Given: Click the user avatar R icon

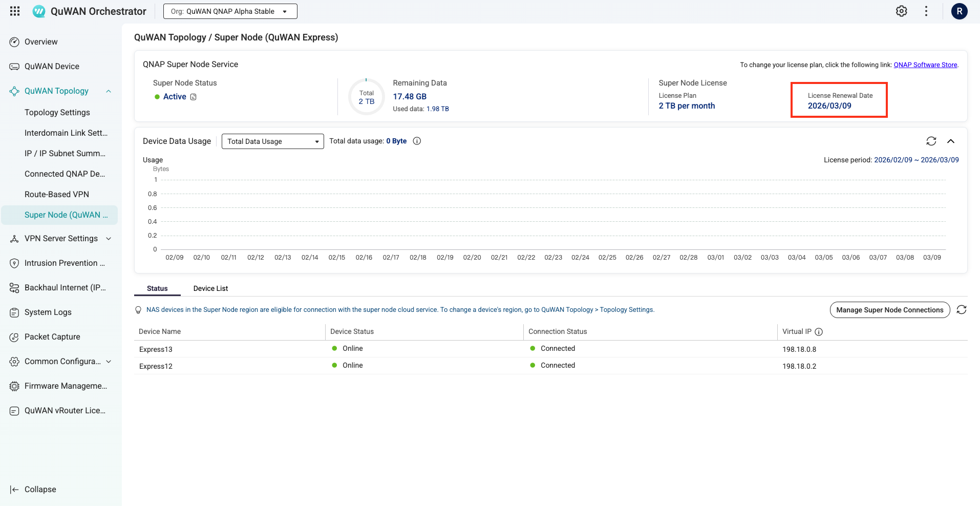Looking at the screenshot, I should coord(959,11).
